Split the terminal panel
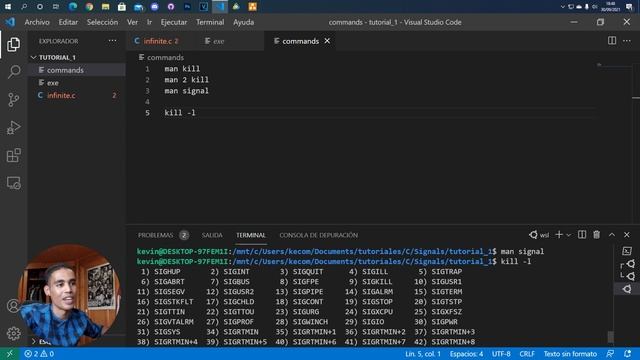The image size is (640, 360). tap(582, 235)
